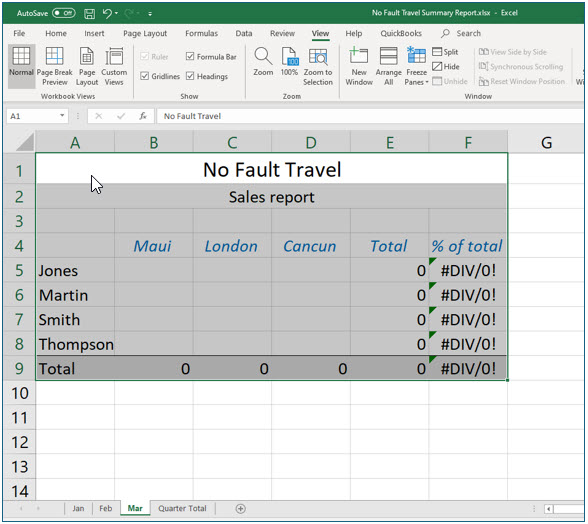Toggle the Ruler checkbox
This screenshot has height=524, width=588.
coord(144,57)
